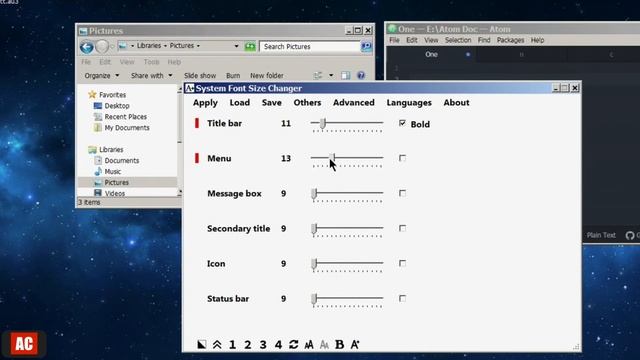Click the double up-arrow icon
This screenshot has width=640, height=360.
(x=217, y=344)
